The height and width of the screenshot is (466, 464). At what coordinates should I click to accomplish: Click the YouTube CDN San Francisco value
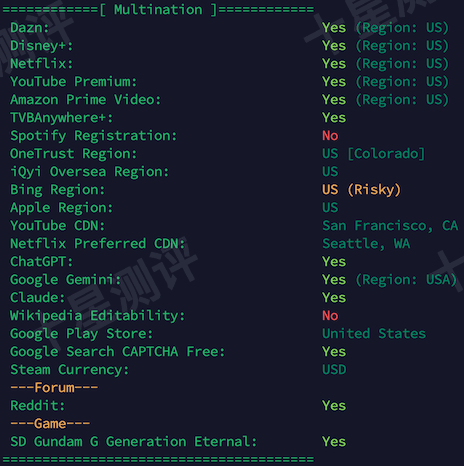tap(390, 226)
